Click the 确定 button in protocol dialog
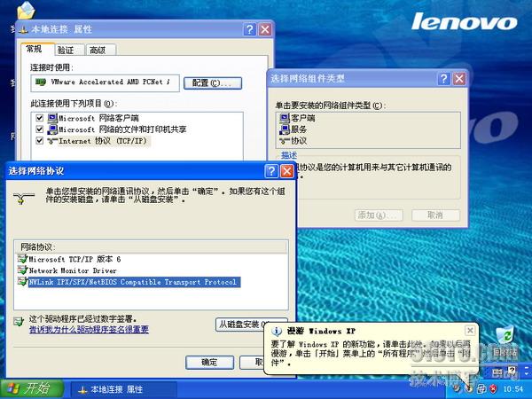Screen dimensions: 532x399 (209, 363)
